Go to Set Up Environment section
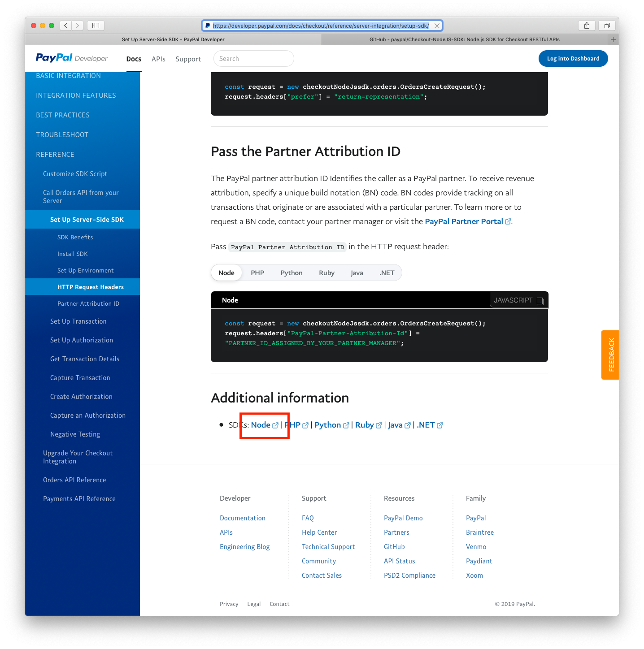This screenshot has height=649, width=644. coord(85,271)
